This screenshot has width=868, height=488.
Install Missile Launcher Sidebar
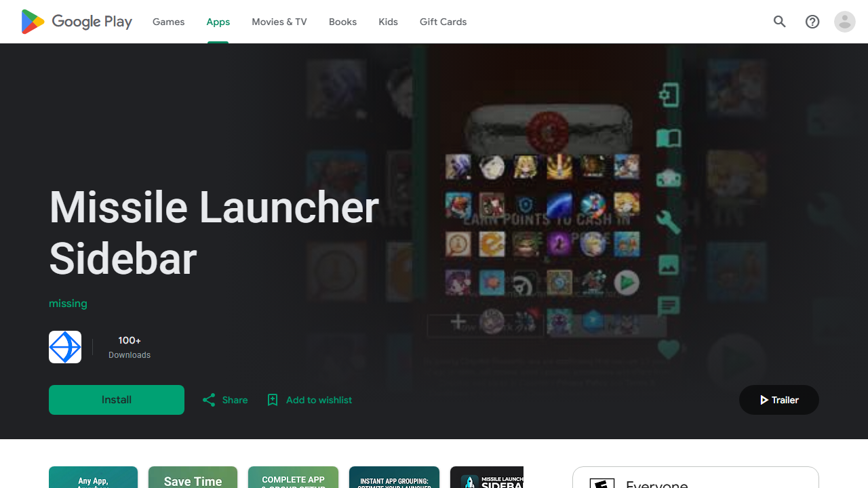click(x=117, y=400)
